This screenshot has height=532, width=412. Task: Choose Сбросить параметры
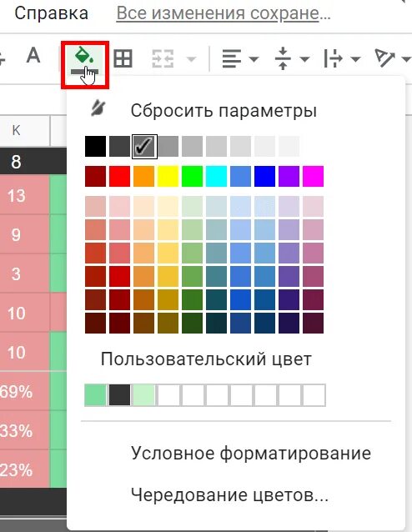click(224, 111)
